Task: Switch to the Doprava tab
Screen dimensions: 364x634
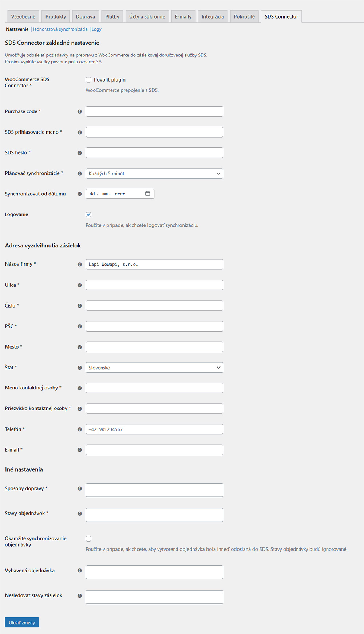Action: click(86, 17)
